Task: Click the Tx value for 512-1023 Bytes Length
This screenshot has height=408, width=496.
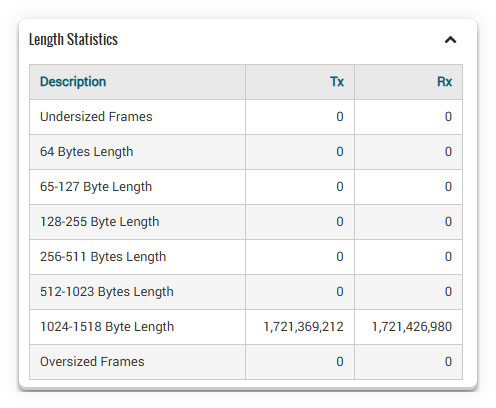Action: (x=340, y=292)
